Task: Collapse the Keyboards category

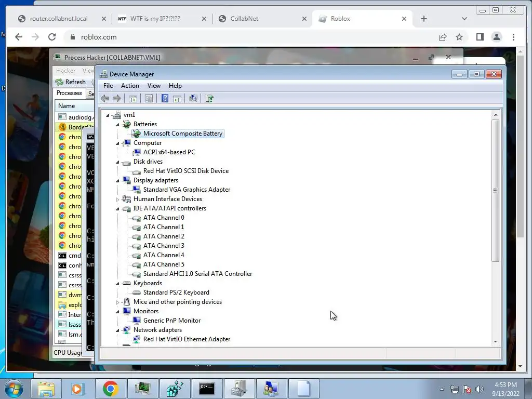Action: click(117, 284)
